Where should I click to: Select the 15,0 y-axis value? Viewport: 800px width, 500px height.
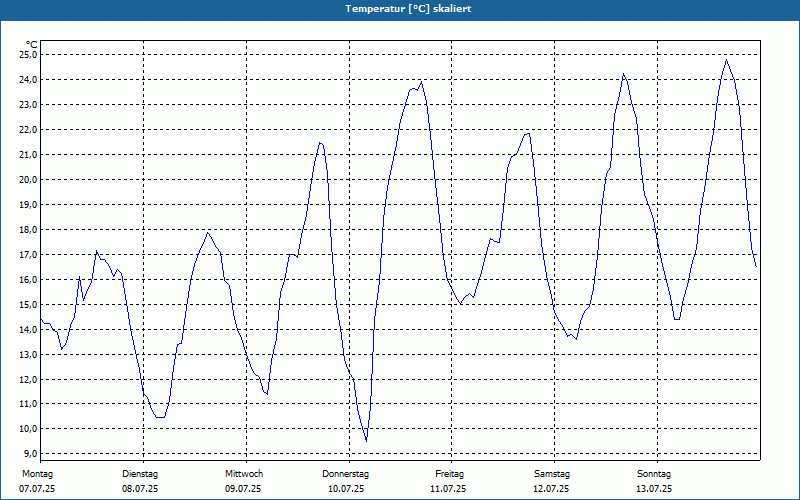[28, 305]
